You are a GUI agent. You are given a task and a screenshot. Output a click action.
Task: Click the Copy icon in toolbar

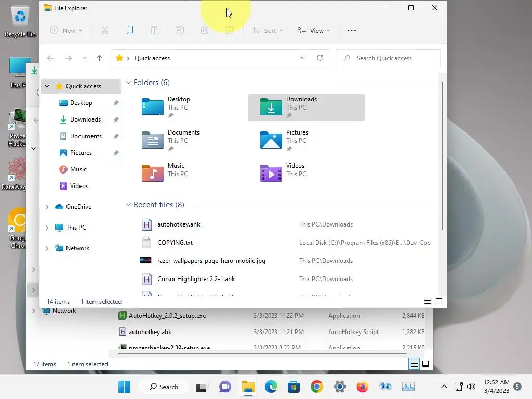pos(129,31)
